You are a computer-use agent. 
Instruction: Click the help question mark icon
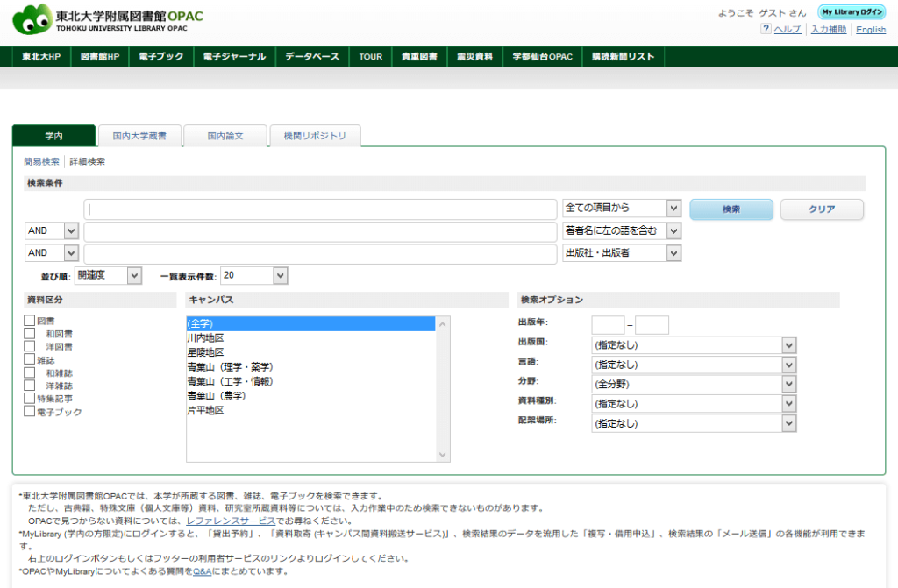coord(766,30)
